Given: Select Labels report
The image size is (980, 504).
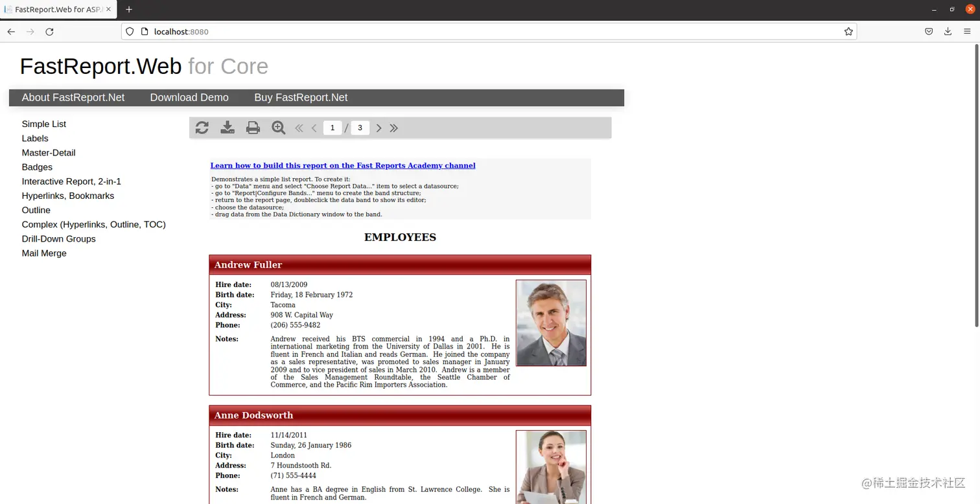Looking at the screenshot, I should tap(35, 138).
